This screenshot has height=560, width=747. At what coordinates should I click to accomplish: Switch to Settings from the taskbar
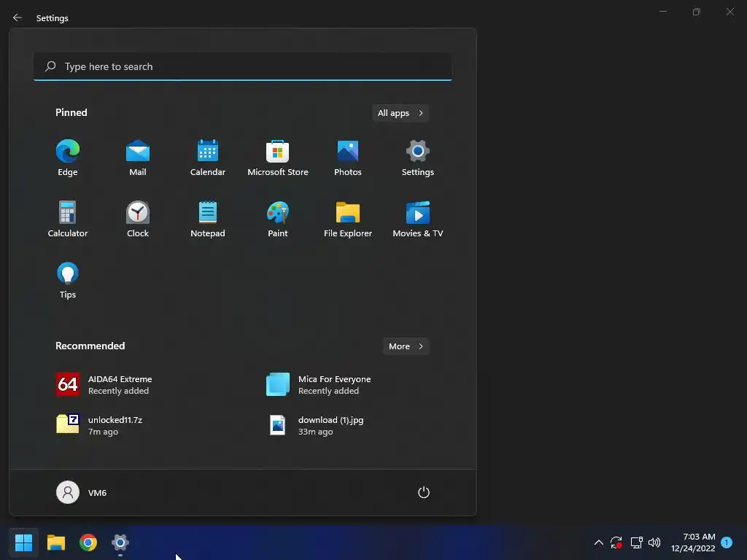pyautogui.click(x=120, y=542)
